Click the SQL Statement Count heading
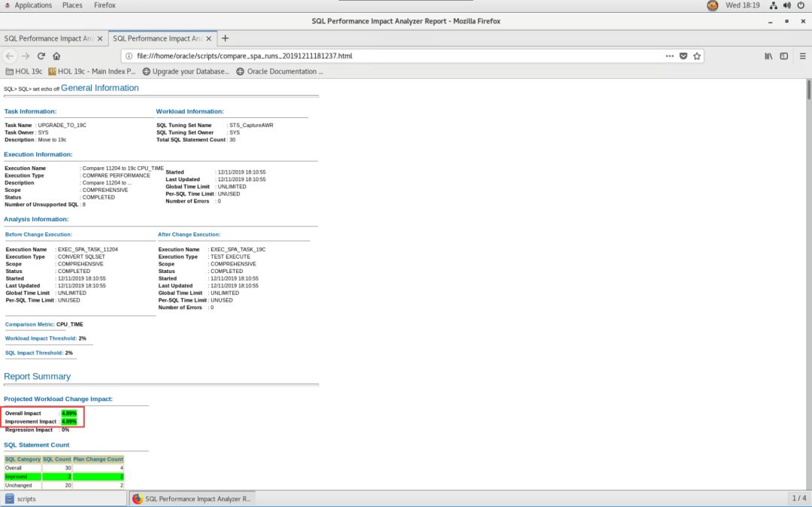Image resolution: width=812 pixels, height=507 pixels. (x=36, y=445)
